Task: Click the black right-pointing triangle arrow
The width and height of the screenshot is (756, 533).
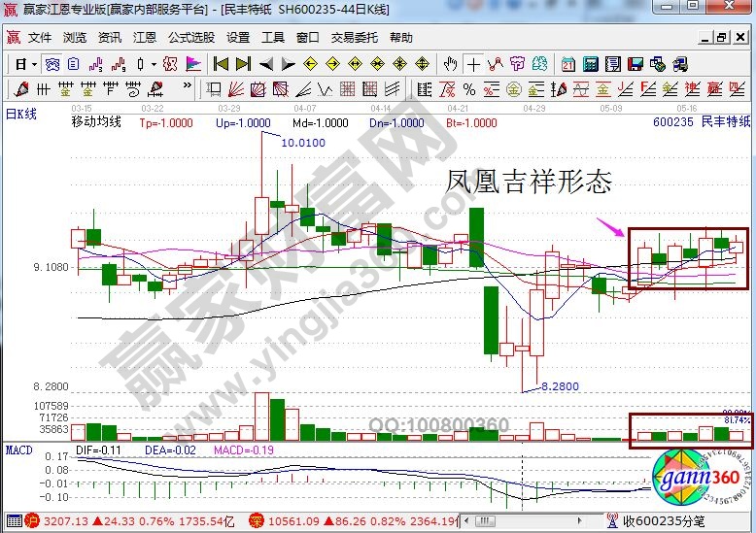Action: click(x=289, y=64)
